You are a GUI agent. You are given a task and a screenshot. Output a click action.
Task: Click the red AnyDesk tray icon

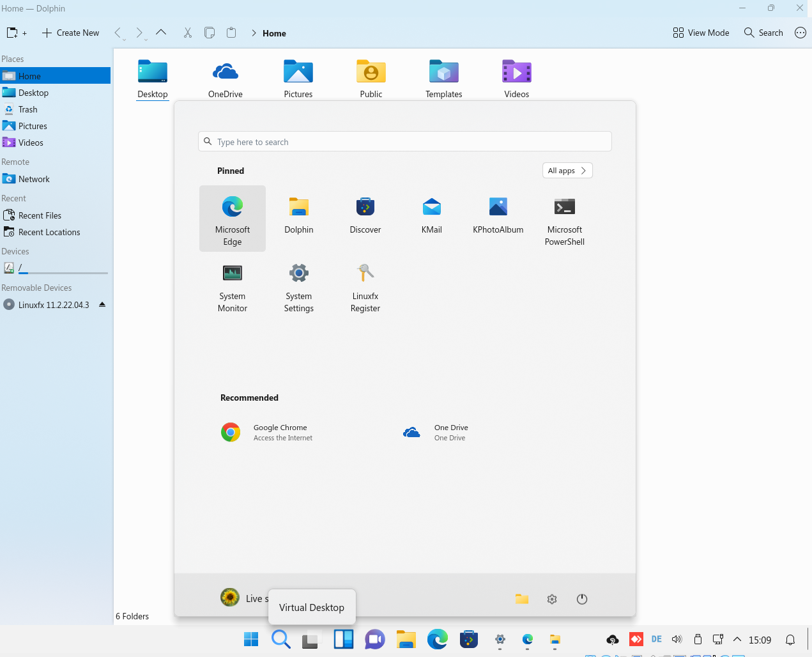636,639
